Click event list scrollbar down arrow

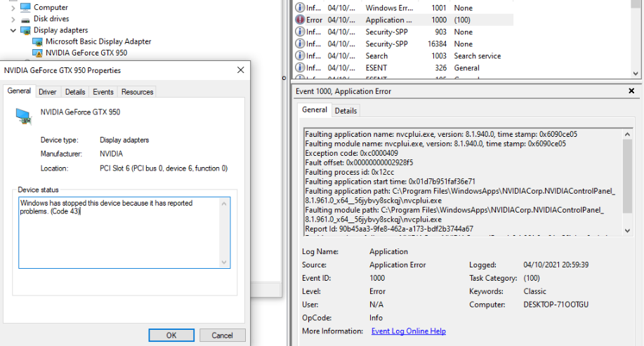tap(636, 74)
